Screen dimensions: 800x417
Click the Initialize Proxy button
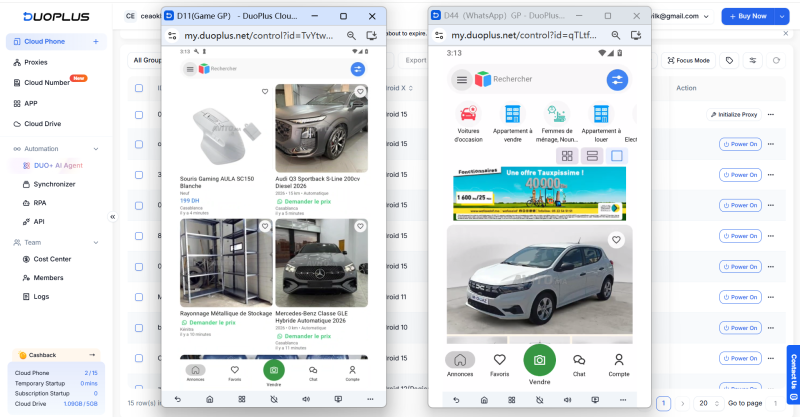[734, 115]
